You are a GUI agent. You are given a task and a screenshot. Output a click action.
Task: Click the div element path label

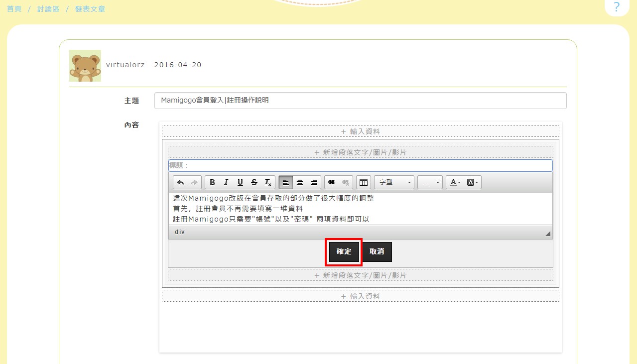180,232
